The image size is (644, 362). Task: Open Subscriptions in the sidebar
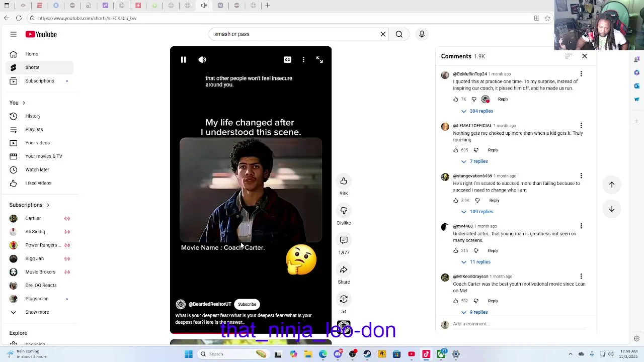pyautogui.click(x=39, y=81)
